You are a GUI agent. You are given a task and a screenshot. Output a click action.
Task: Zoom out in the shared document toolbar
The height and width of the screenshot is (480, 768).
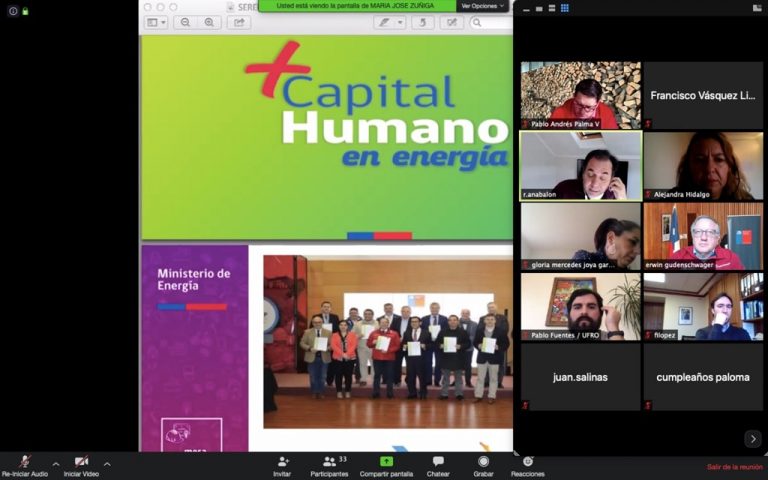pyautogui.click(x=185, y=23)
